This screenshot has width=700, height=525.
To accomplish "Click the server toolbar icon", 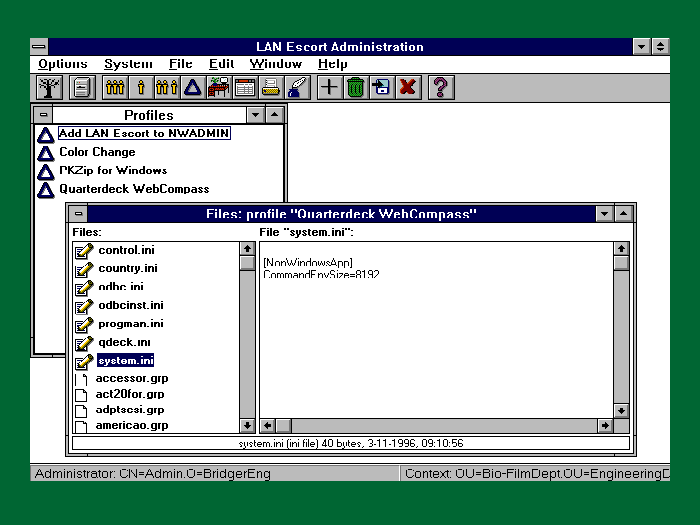I will (x=82, y=87).
